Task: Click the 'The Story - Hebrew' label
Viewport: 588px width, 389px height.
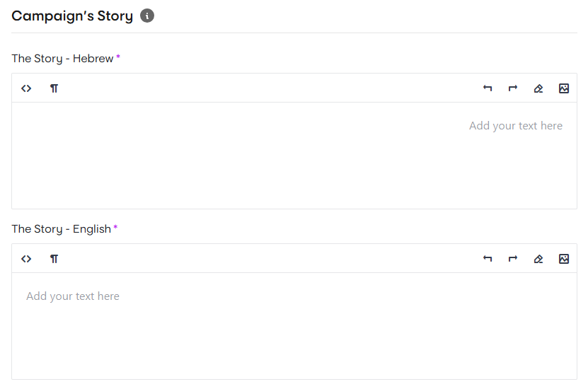Action: point(62,59)
